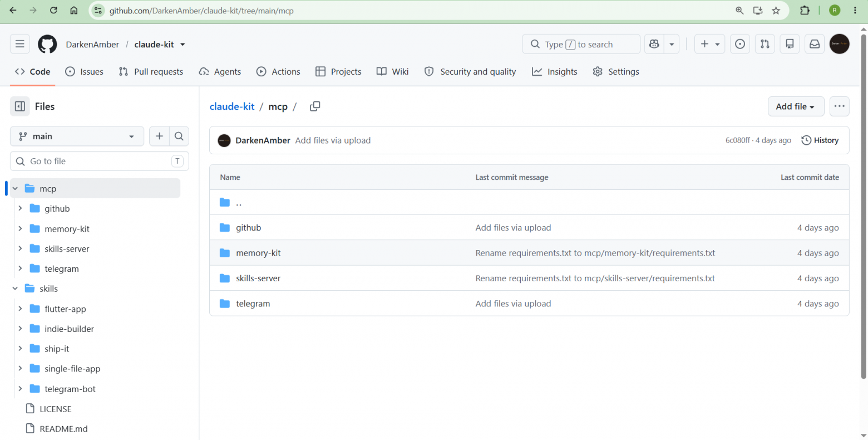Open the user profile avatar menu
This screenshot has width=868, height=440.
click(x=840, y=44)
